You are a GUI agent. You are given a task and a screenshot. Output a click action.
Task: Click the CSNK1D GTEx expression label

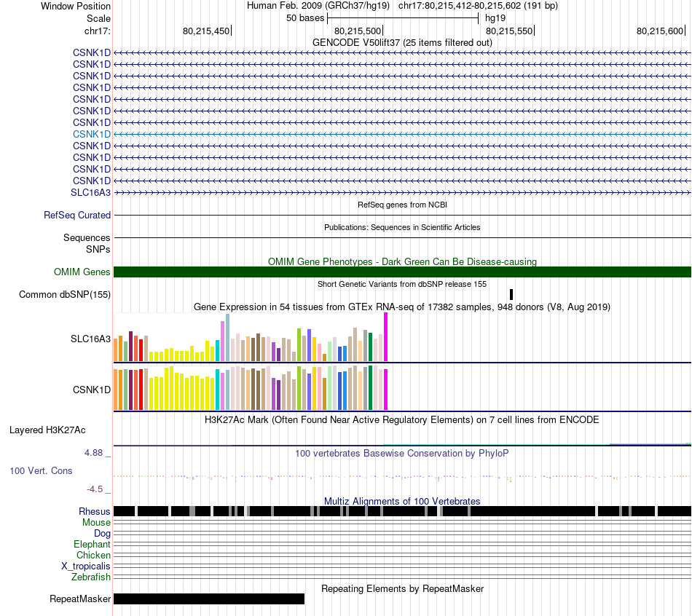(92, 390)
